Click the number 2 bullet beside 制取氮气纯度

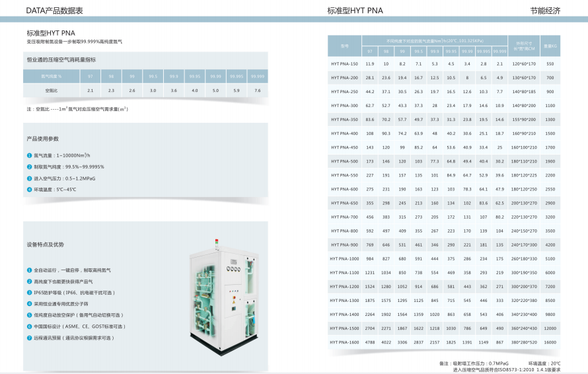pos(29,167)
